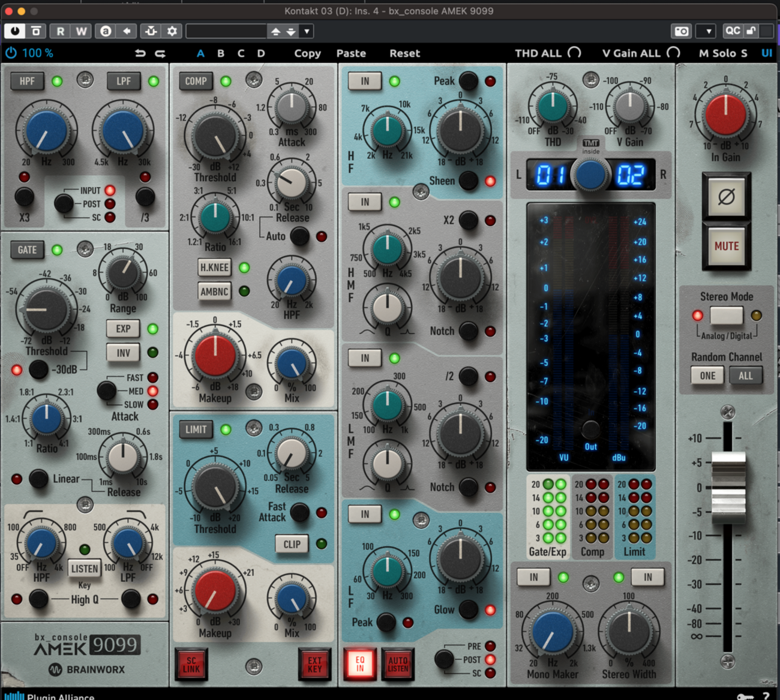Click the red In Gain knob
The height and width of the screenshot is (700, 780).
tap(725, 115)
